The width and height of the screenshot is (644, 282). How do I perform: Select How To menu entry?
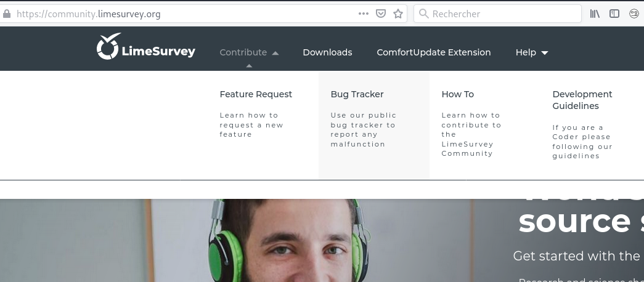tap(457, 94)
